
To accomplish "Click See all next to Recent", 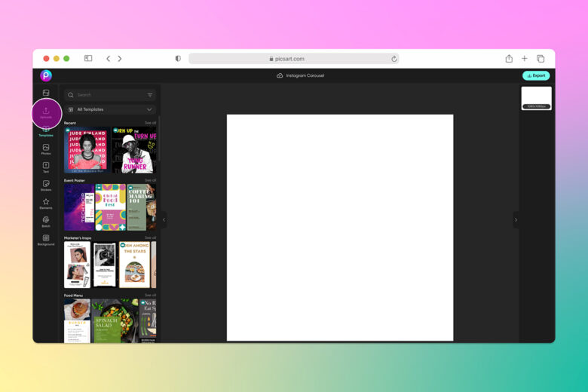I will point(150,123).
